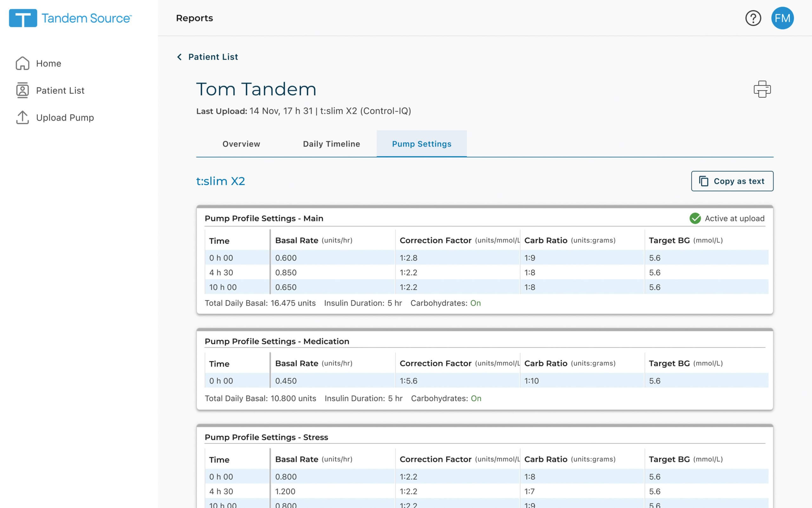
Task: Return via the Patient List breadcrumb link
Action: coord(213,57)
